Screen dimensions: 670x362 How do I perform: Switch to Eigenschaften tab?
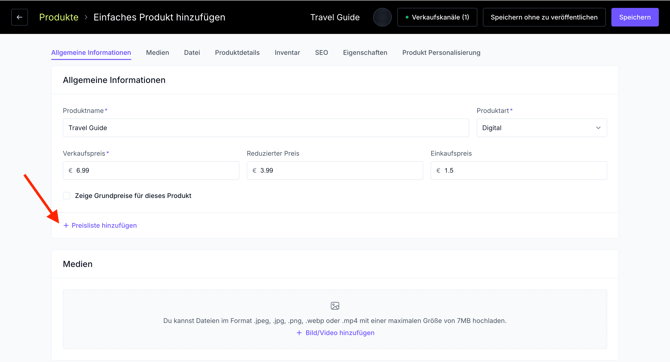pyautogui.click(x=365, y=53)
